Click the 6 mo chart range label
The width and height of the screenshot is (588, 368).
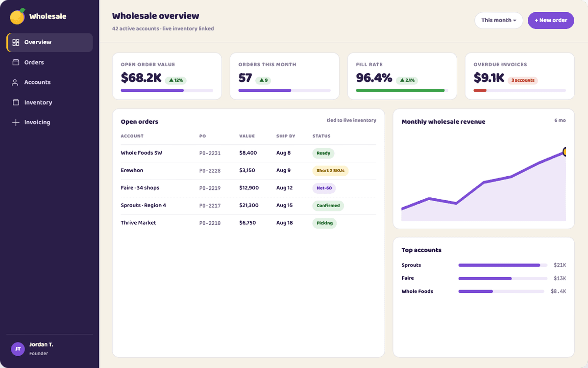click(560, 120)
